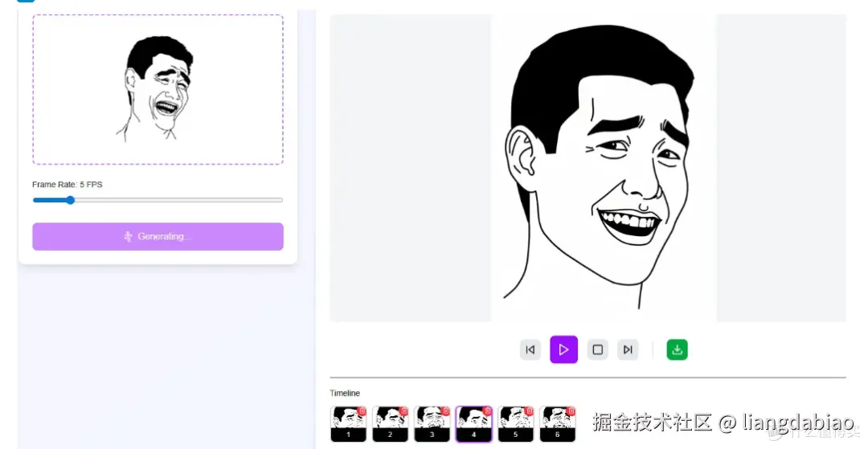Click the Timeline heading text
868x449 pixels.
[345, 393]
